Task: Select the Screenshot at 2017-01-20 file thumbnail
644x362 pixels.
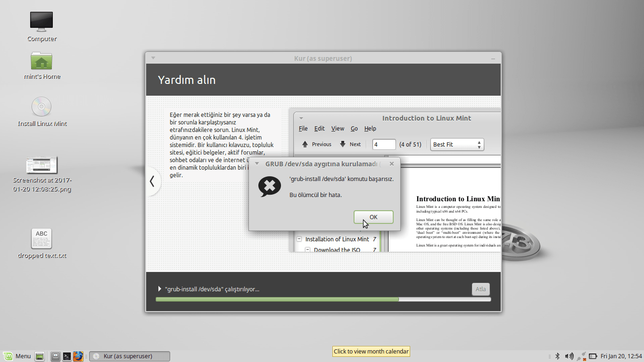Action: click(42, 165)
